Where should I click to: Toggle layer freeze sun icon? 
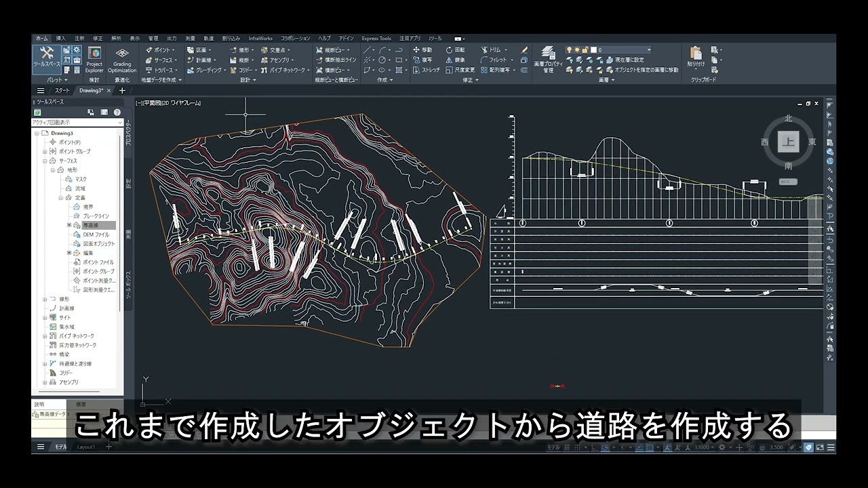pyautogui.click(x=577, y=50)
